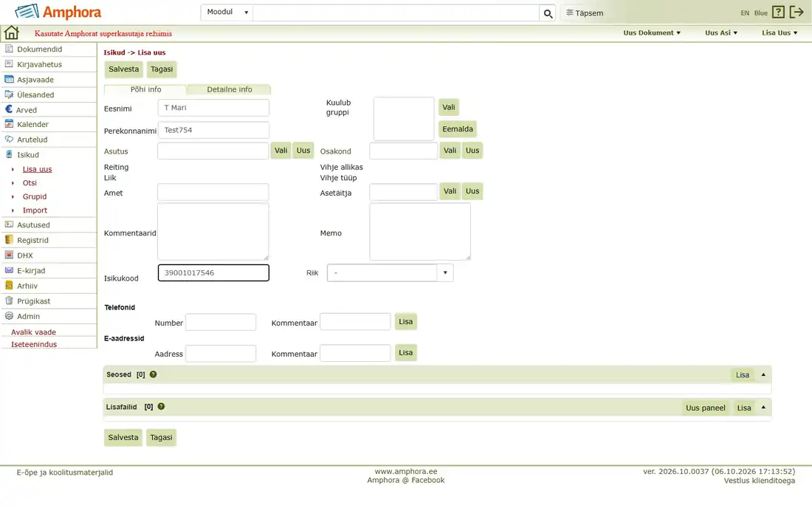Click the Isikukood input field
This screenshot has height=508, width=812.
click(x=213, y=273)
